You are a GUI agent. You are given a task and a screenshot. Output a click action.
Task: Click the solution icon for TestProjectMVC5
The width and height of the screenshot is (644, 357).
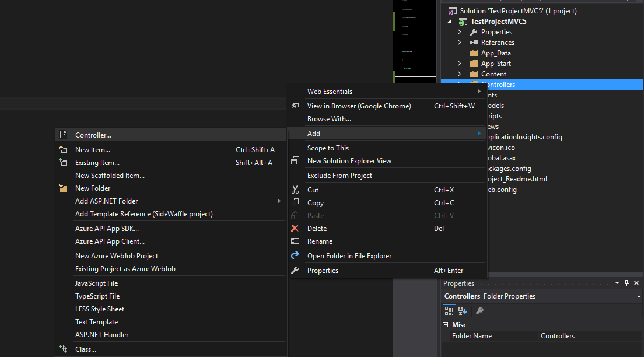[452, 11]
